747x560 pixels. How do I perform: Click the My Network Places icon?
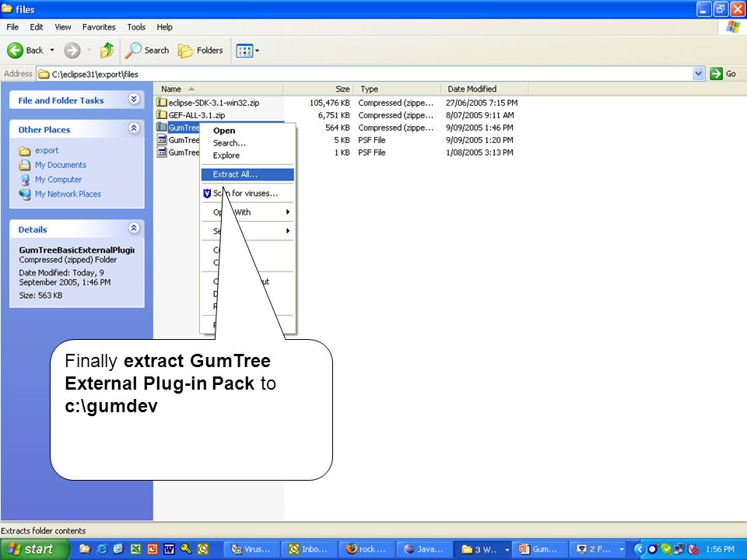pyautogui.click(x=25, y=194)
